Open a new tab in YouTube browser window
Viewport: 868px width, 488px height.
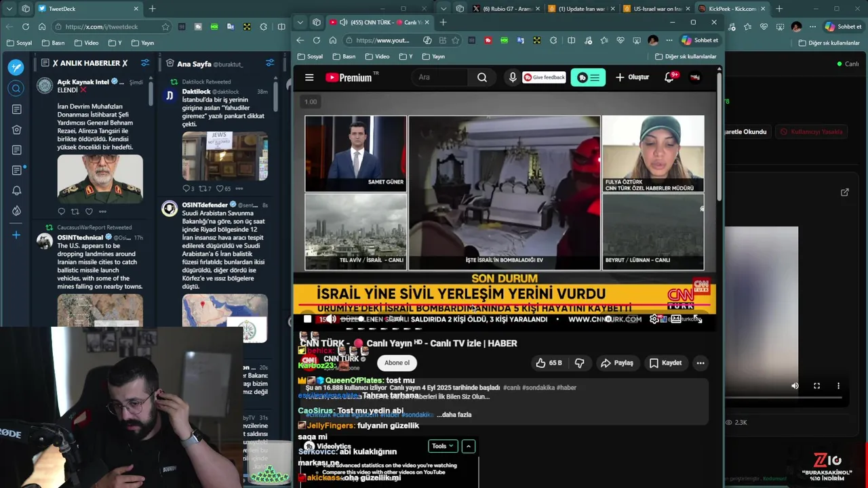point(443,22)
